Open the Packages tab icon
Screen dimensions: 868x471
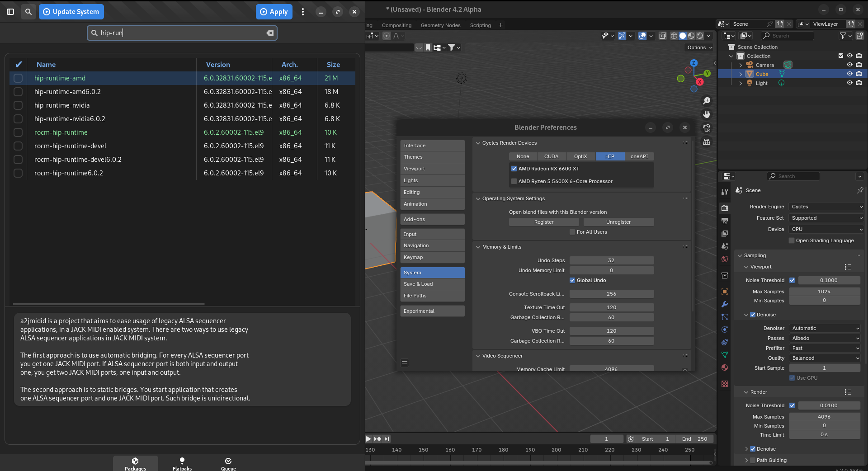(x=135, y=461)
